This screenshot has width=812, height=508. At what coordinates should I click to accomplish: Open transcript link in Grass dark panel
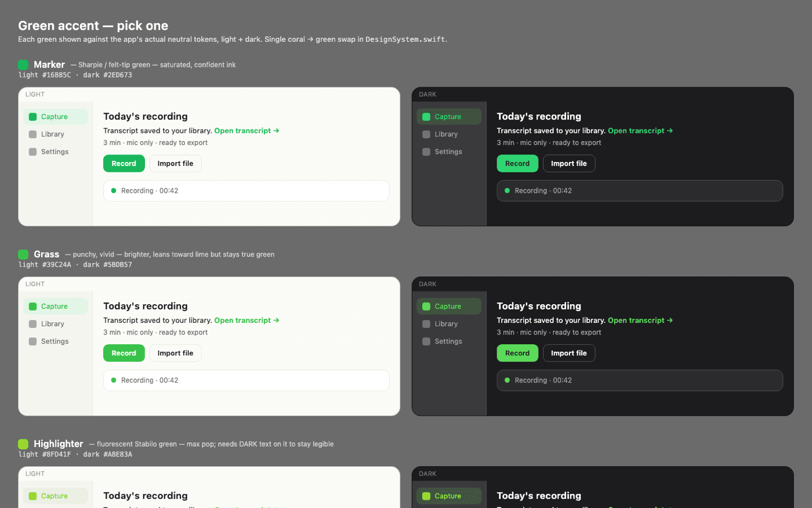(x=640, y=320)
